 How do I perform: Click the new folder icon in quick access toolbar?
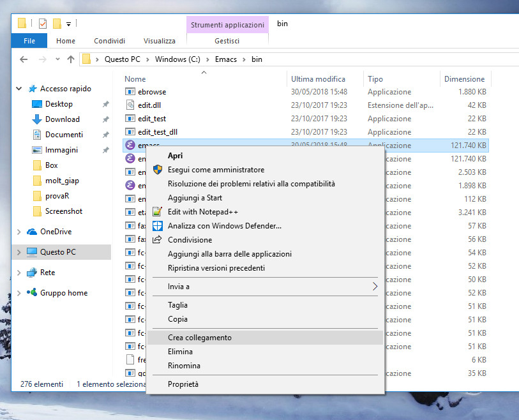click(57, 24)
